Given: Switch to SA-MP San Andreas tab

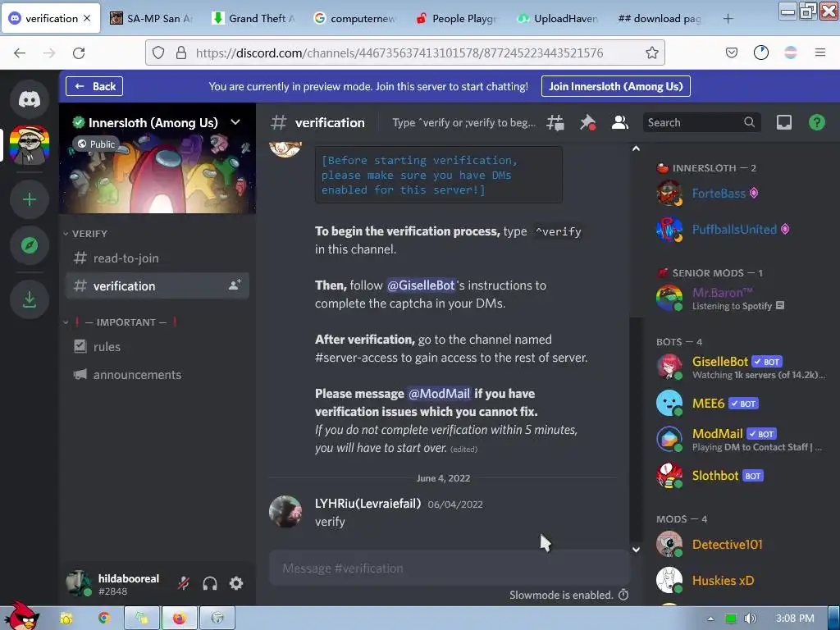Looking at the screenshot, I should point(152,18).
